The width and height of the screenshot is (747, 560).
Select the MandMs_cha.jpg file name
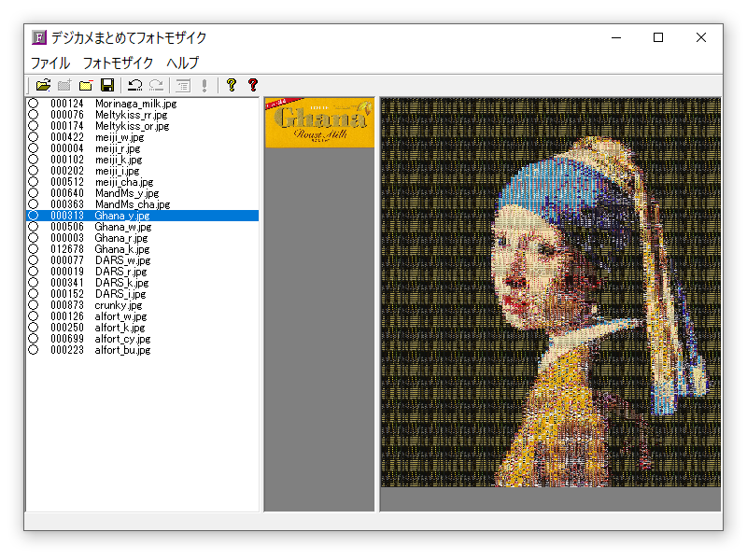pos(133,204)
